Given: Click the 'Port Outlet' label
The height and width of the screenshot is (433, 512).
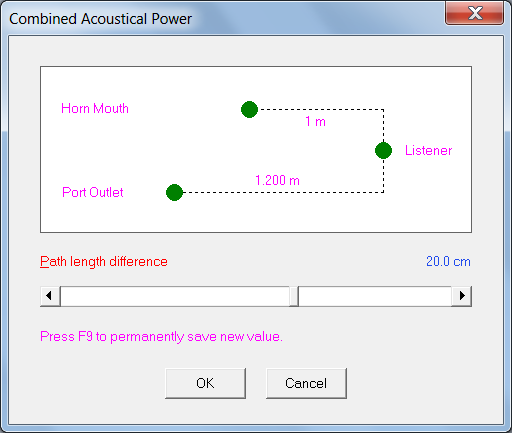Looking at the screenshot, I should coord(93,192).
